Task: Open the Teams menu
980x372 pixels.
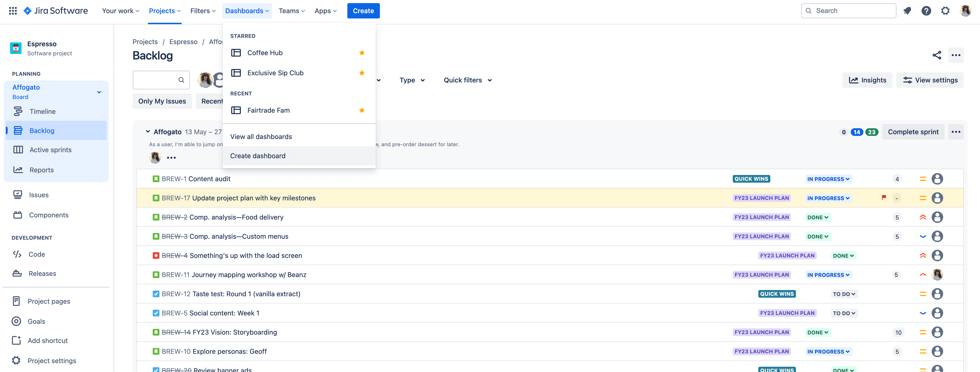Action: coord(291,11)
